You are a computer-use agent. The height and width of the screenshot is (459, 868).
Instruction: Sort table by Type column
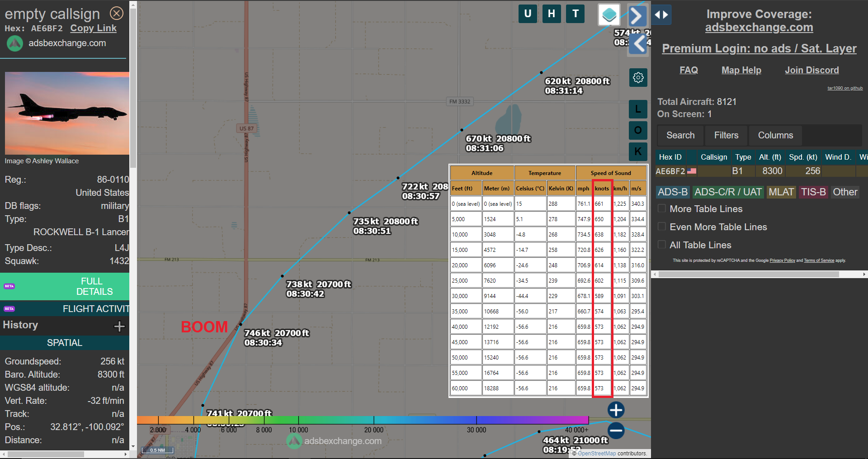click(743, 157)
